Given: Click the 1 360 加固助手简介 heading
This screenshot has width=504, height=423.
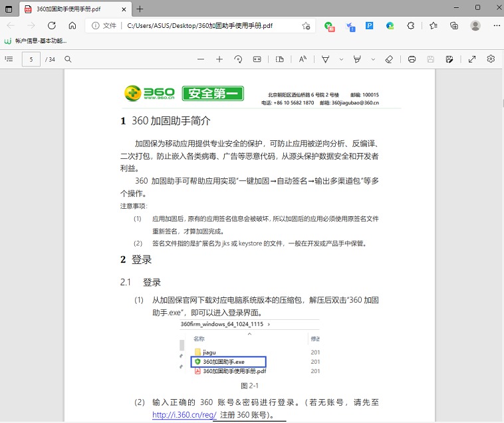Looking at the screenshot, I should point(166,121).
